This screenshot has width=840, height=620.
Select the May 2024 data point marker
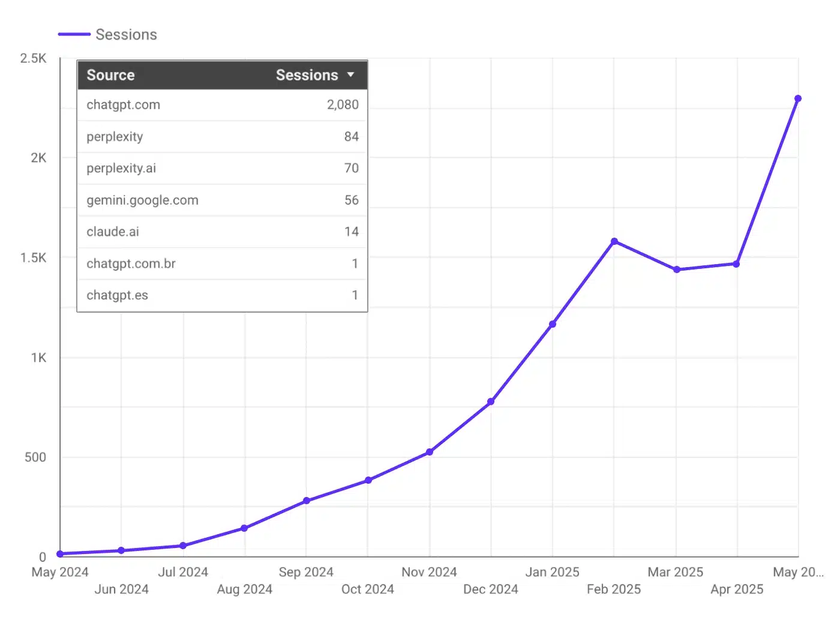coord(59,553)
